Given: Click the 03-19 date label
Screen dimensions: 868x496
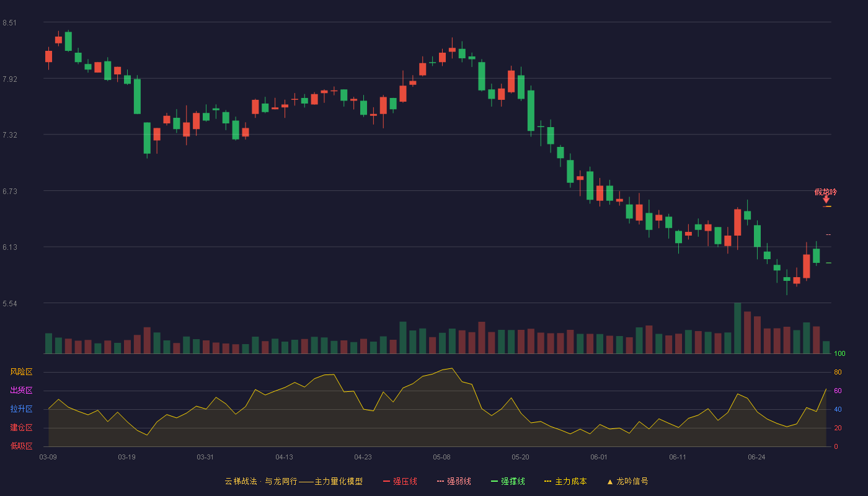Looking at the screenshot, I should click(x=126, y=457).
